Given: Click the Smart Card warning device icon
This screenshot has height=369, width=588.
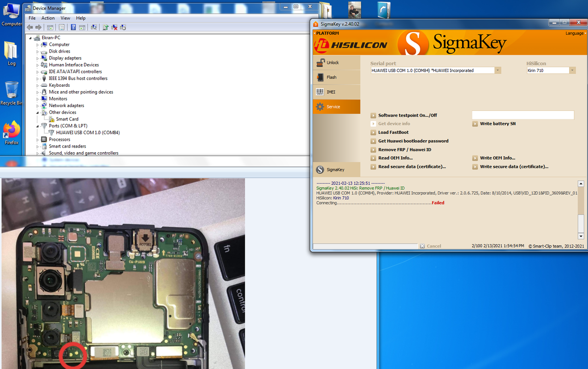Looking at the screenshot, I should [x=52, y=119].
